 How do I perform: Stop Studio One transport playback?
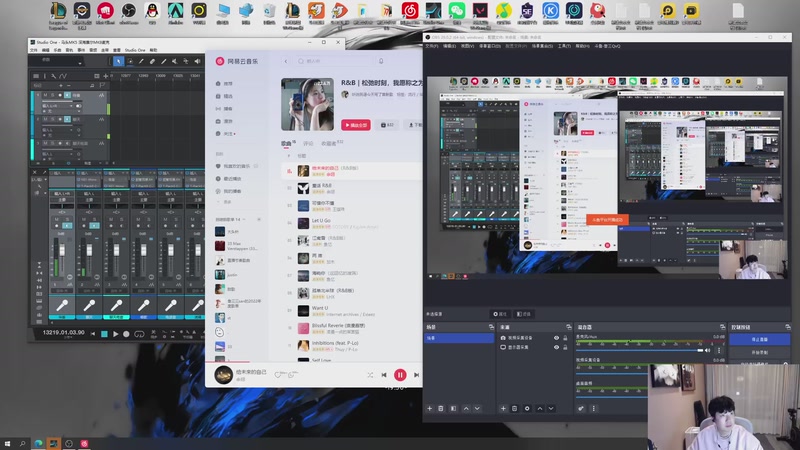click(104, 334)
